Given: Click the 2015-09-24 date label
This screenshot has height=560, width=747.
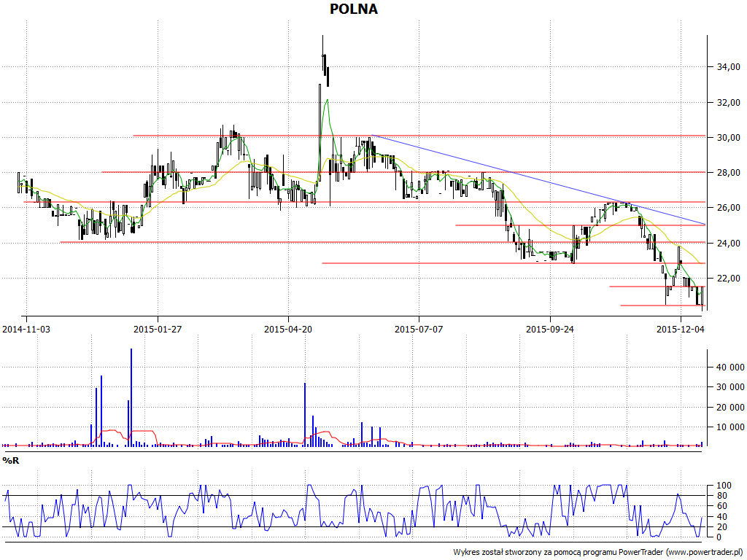Looking at the screenshot, I should tap(550, 329).
